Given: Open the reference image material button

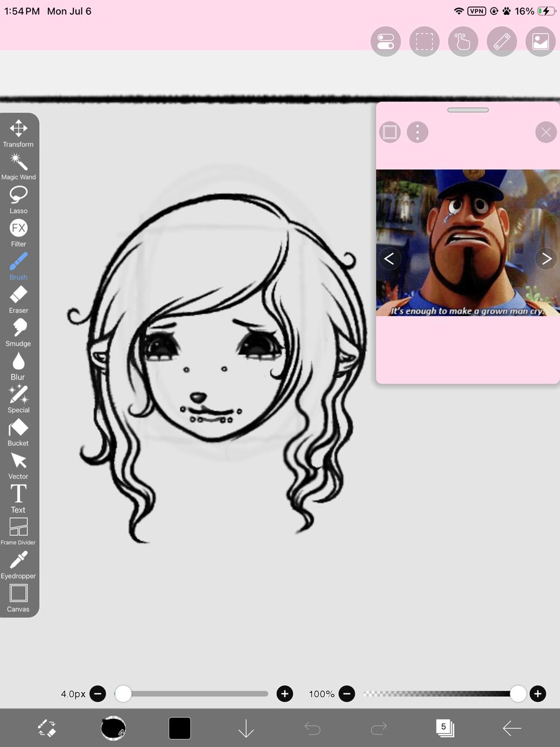Looking at the screenshot, I should (540, 42).
